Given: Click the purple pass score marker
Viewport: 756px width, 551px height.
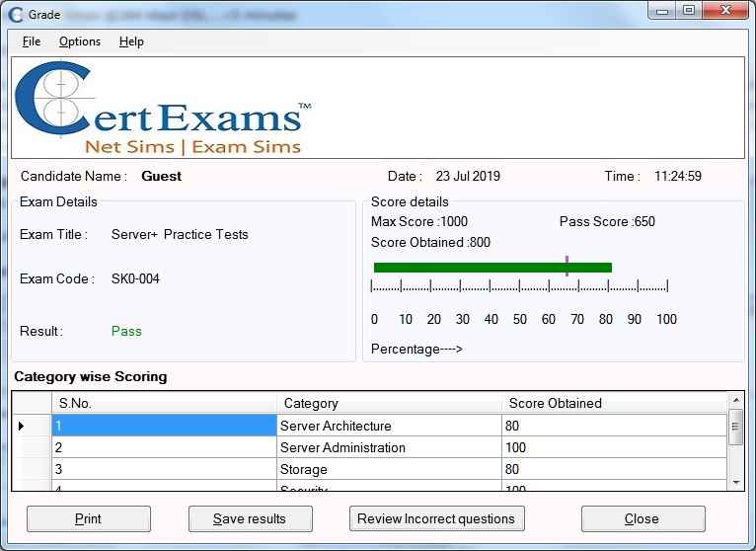Looking at the screenshot, I should click(x=567, y=266).
